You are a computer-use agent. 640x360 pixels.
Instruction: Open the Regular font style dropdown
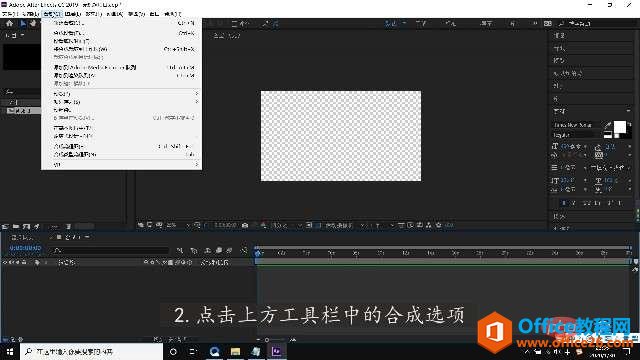point(577,135)
